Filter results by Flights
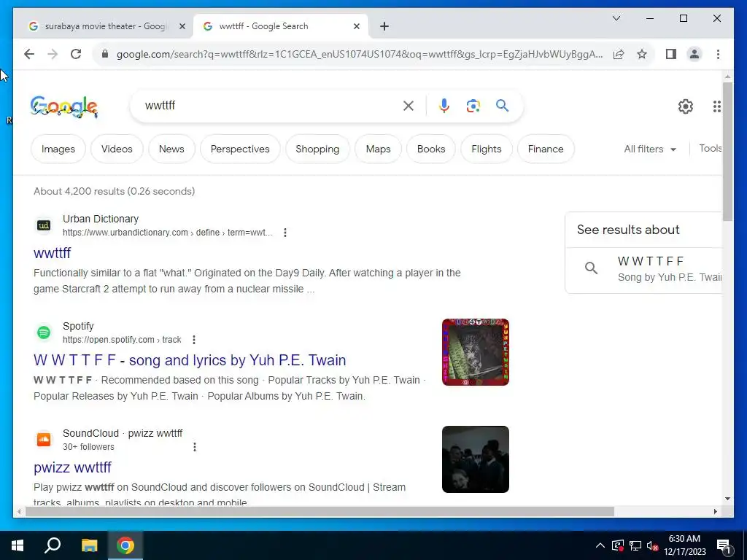747x560 pixels. pos(487,149)
